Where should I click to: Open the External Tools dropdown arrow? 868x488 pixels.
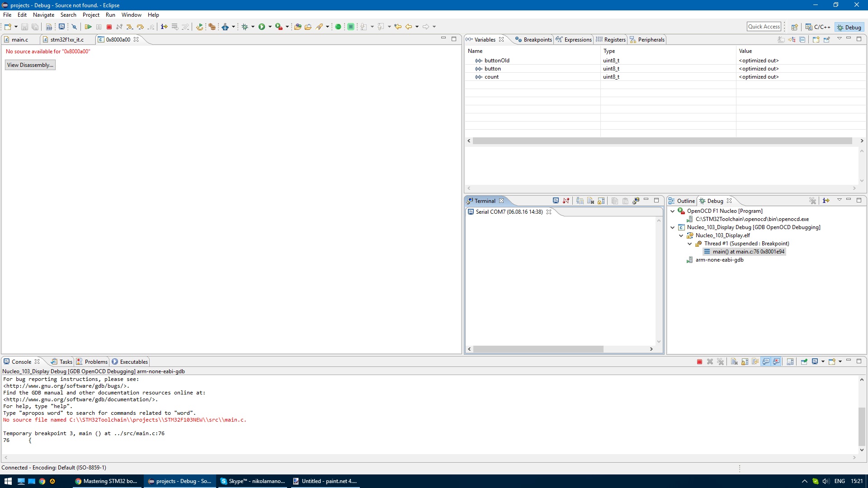tap(287, 27)
